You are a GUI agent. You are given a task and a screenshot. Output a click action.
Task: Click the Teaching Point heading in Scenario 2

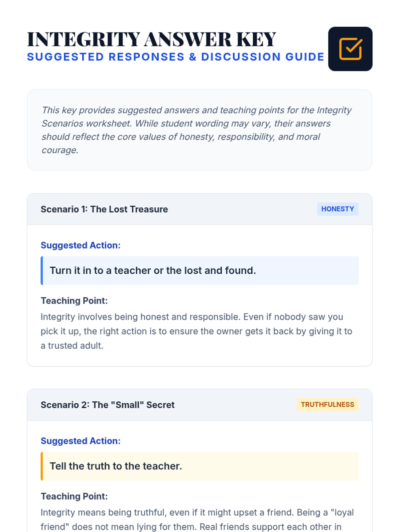point(74,496)
